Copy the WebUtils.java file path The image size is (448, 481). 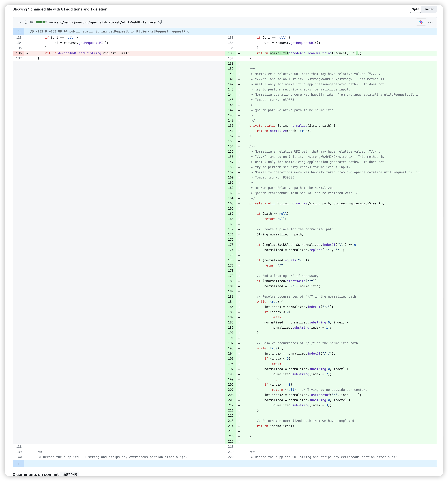(160, 22)
